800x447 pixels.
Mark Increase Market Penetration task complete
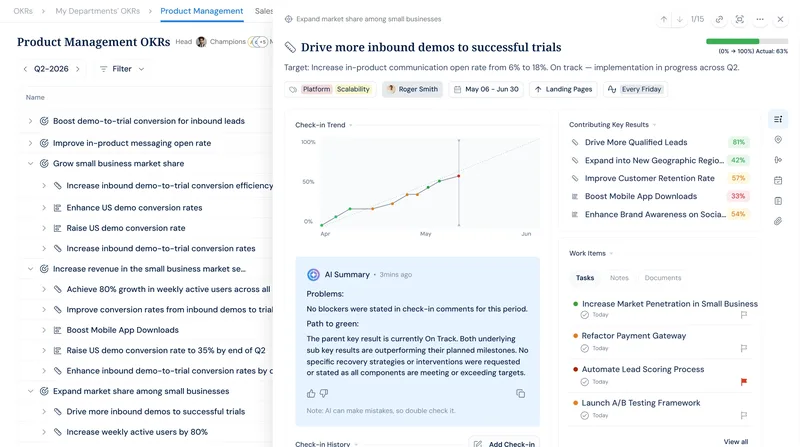(585, 315)
